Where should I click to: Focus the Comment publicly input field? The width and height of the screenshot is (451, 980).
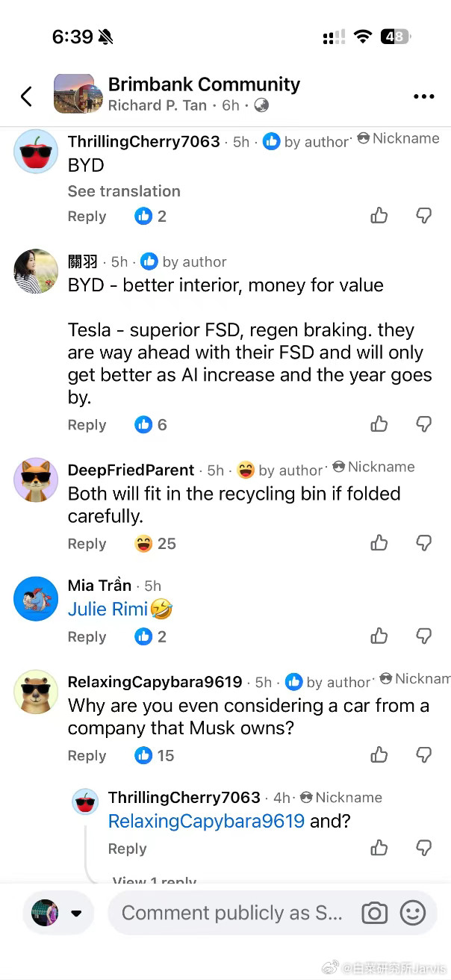pyautogui.click(x=232, y=913)
